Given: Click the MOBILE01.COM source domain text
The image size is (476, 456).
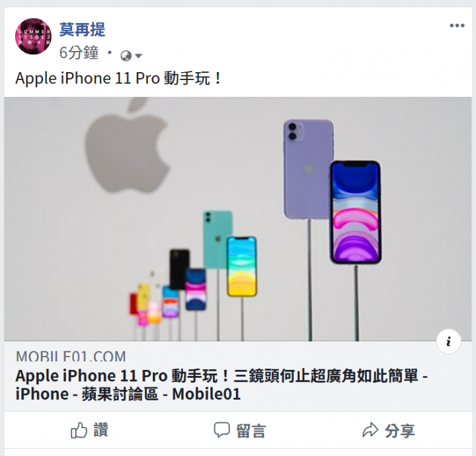Looking at the screenshot, I should 71,357.
